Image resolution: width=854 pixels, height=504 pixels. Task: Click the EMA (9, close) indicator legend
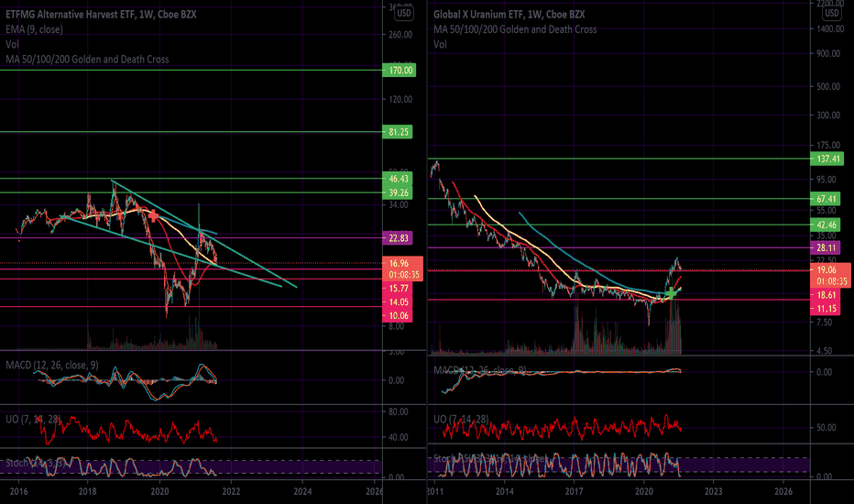34,29
